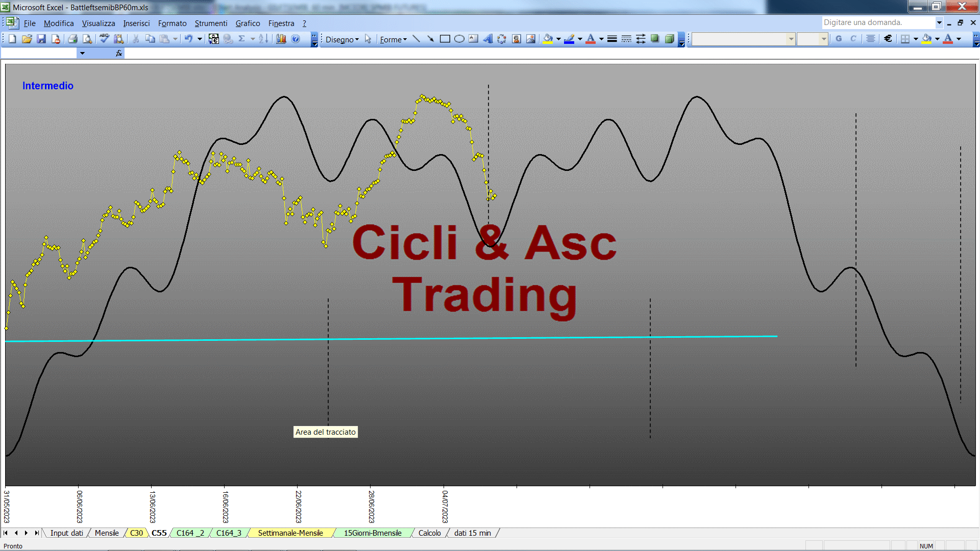
Task: Open Excel Help question mark icon
Action: click(x=296, y=39)
